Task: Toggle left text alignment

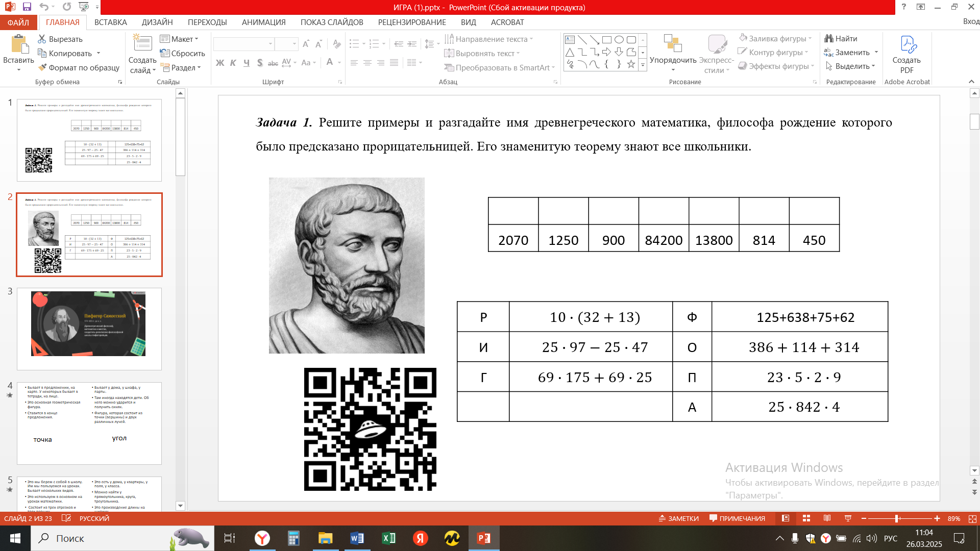Action: click(354, 63)
